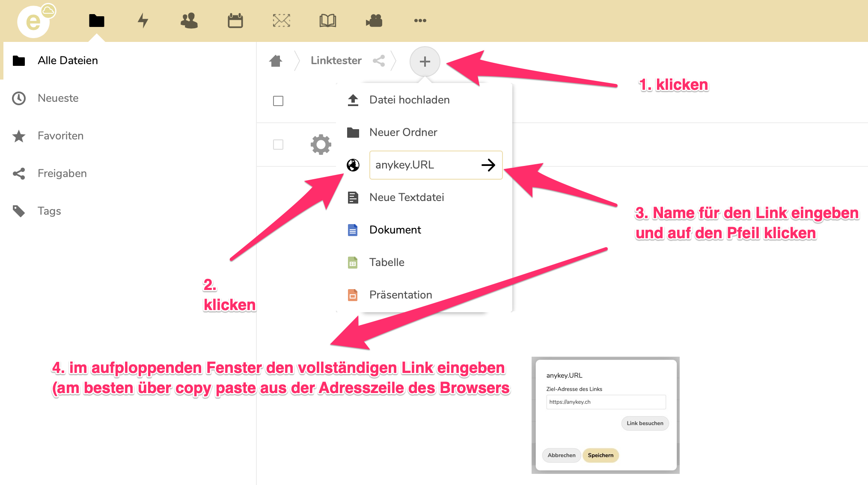
Task: Select 'Datei hochladen' from the menu
Action: (409, 100)
